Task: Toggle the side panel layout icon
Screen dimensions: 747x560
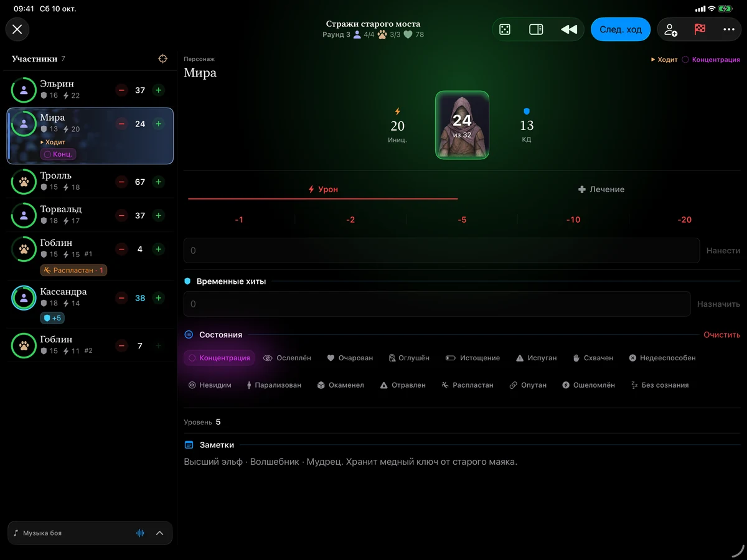Action: [x=536, y=29]
